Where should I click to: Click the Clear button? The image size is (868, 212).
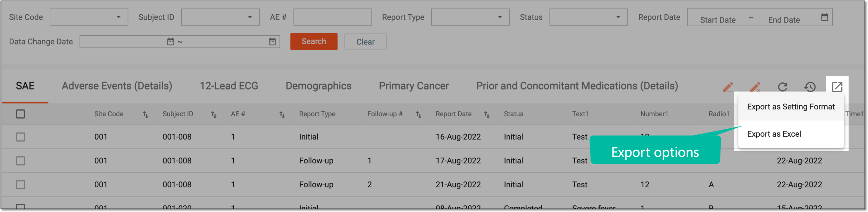pyautogui.click(x=365, y=42)
